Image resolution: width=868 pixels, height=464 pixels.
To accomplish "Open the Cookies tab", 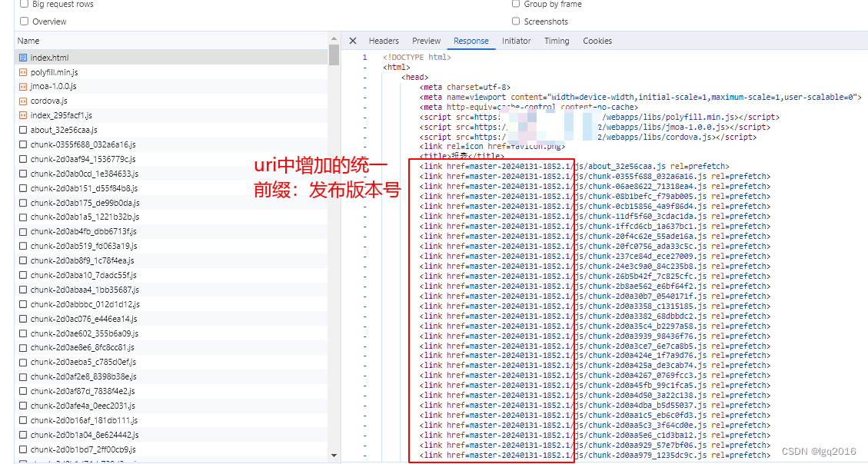I will coord(597,41).
